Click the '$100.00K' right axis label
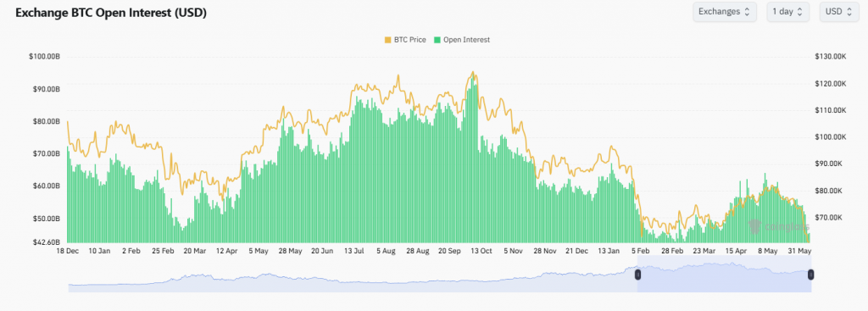This screenshot has height=311, width=868. [x=831, y=137]
